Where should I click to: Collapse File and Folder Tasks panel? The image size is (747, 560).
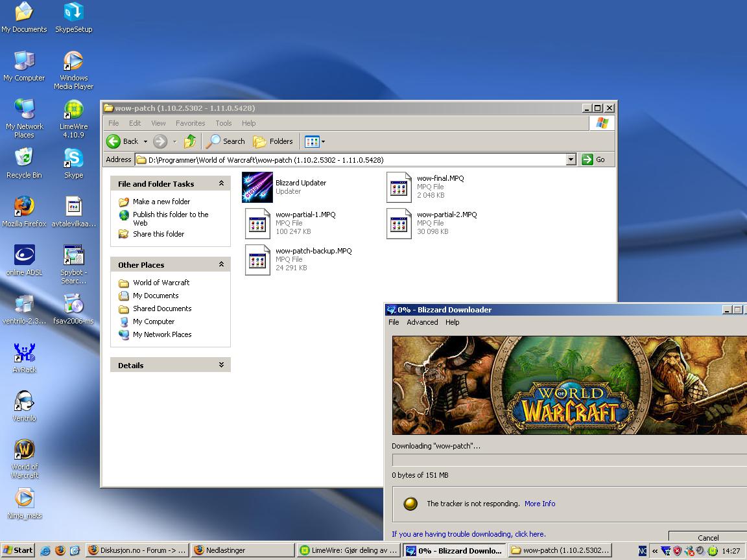coord(221,183)
